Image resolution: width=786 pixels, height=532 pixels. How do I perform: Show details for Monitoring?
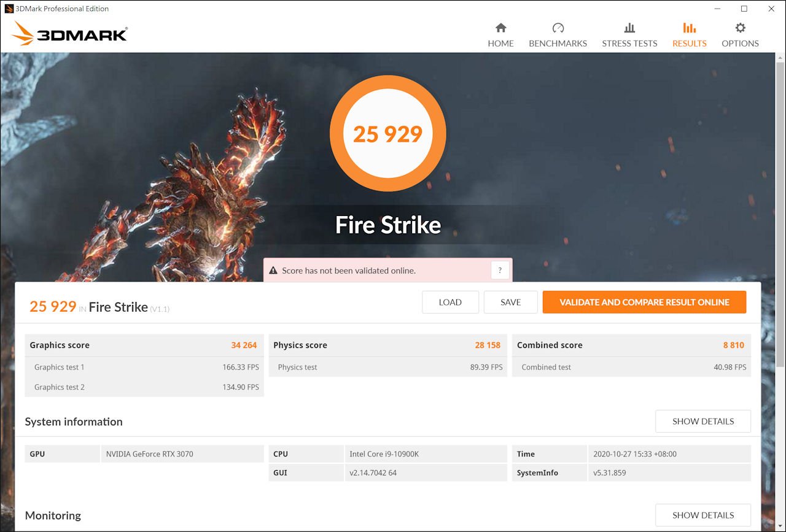(703, 515)
